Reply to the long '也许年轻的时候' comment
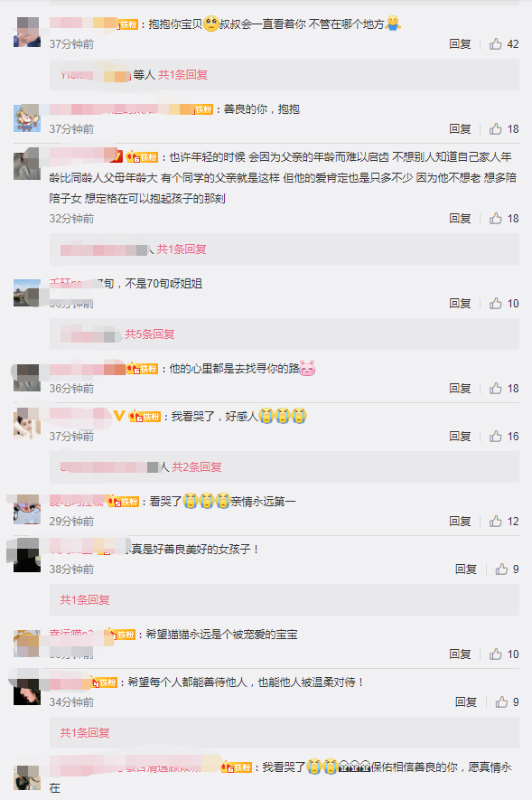This screenshot has width=532, height=800. pyautogui.click(x=460, y=219)
